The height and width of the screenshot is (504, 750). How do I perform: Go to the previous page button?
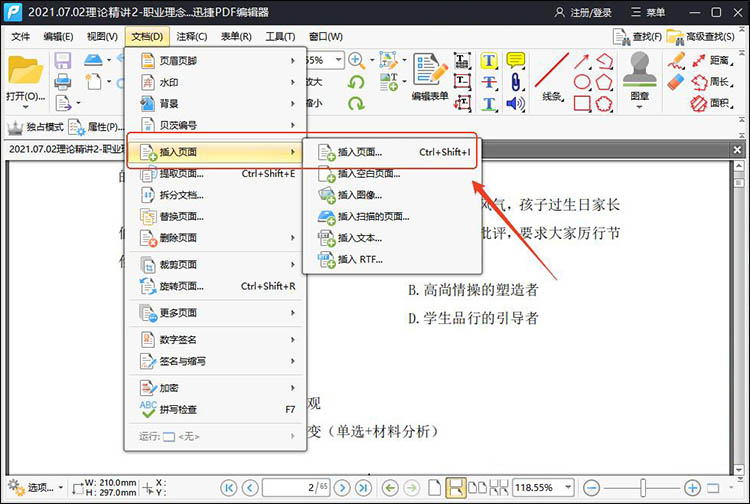(250, 488)
